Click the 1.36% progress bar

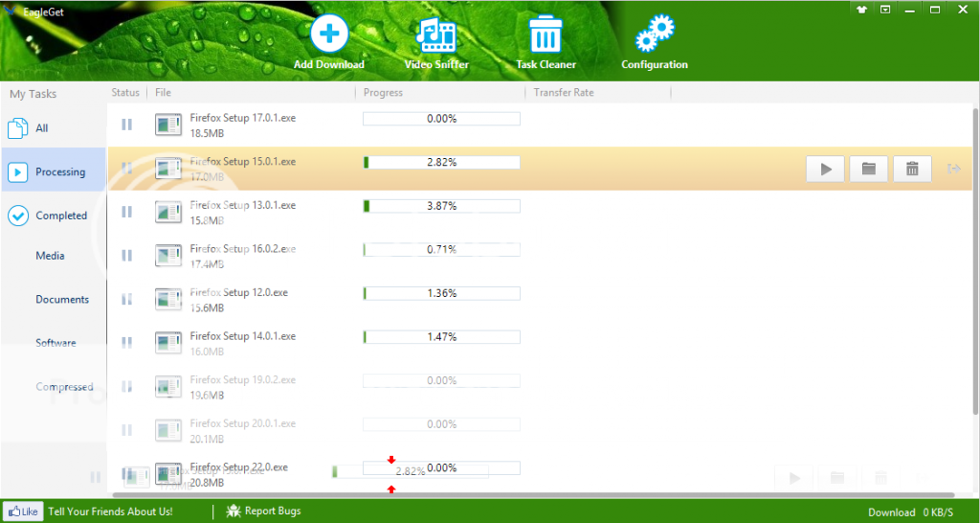point(441,293)
